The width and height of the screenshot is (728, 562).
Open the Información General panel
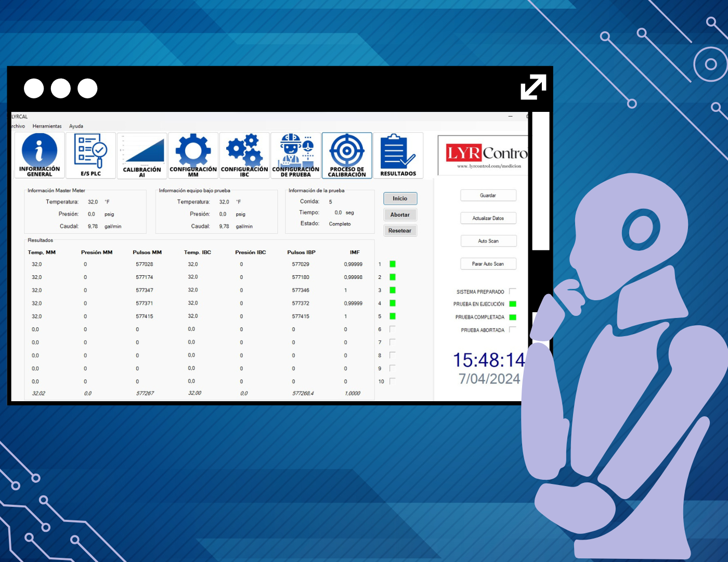tap(39, 155)
